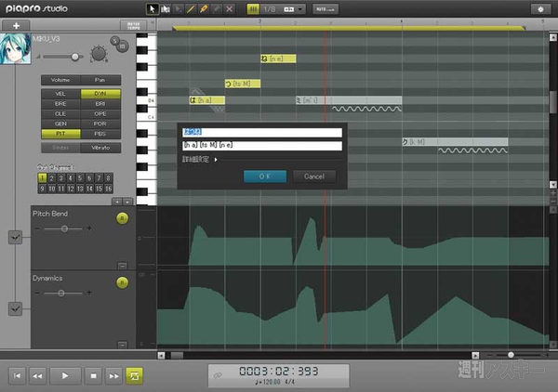This screenshot has width=558, height=392.
Task: Toggle the VEL parameter button
Action: 60,94
